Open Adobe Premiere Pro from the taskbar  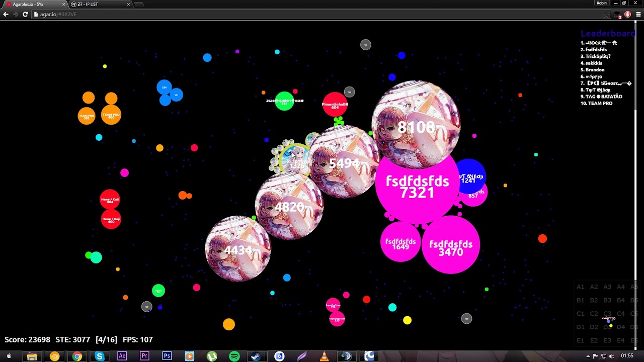[x=144, y=356]
